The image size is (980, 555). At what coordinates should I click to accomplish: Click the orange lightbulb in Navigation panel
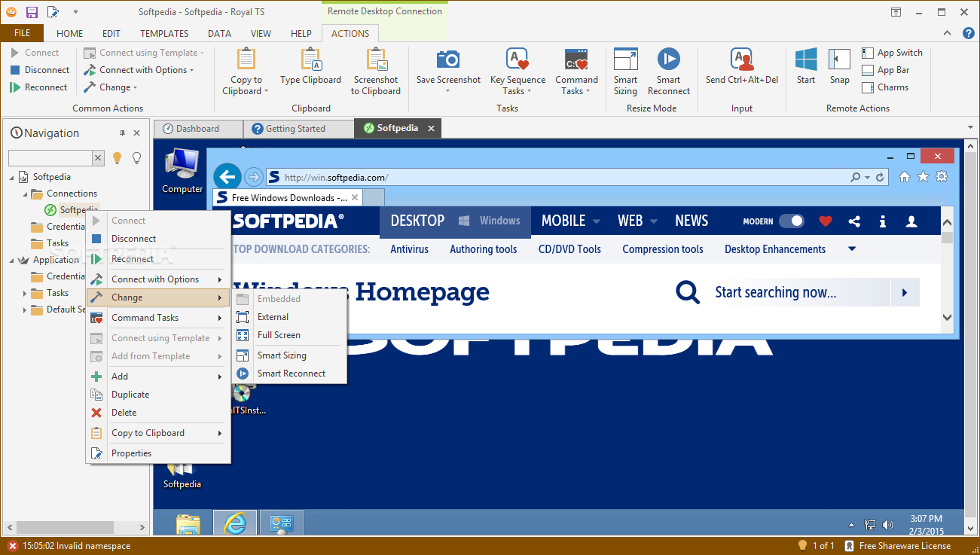point(117,157)
